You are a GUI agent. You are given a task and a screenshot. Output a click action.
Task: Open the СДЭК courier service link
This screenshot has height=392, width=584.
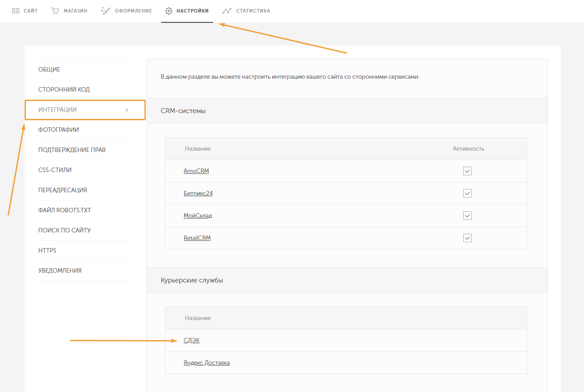click(x=192, y=341)
